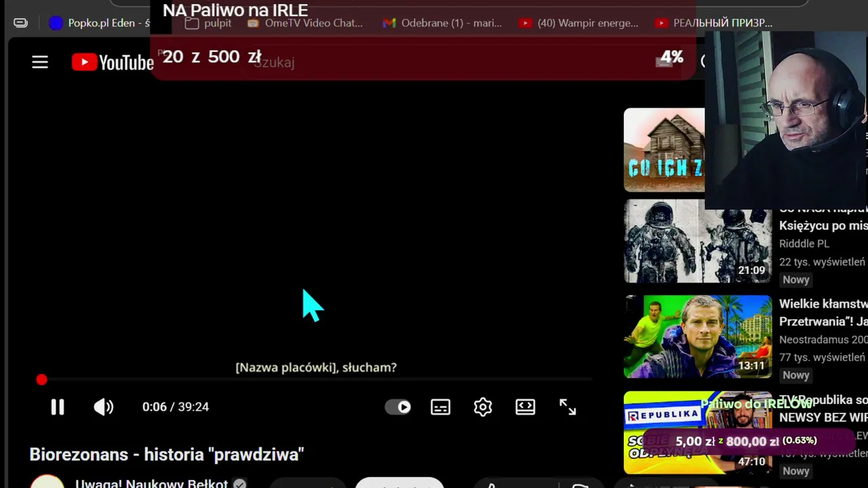Click the Popko.pl blue favicon
This screenshot has height=488, width=868.
click(56, 23)
